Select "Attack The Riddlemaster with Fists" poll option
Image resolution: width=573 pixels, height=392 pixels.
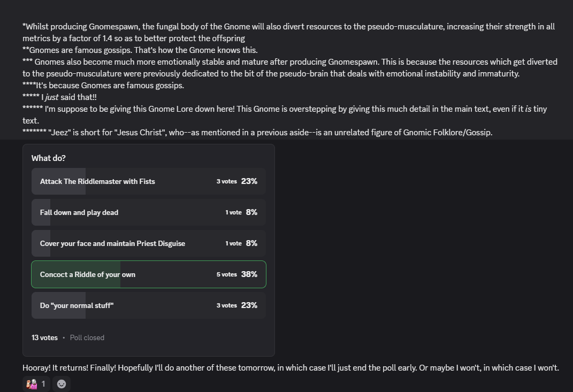97,181
